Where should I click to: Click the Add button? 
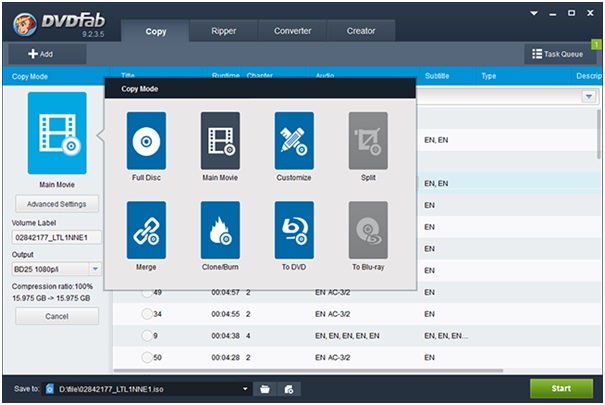[47, 54]
